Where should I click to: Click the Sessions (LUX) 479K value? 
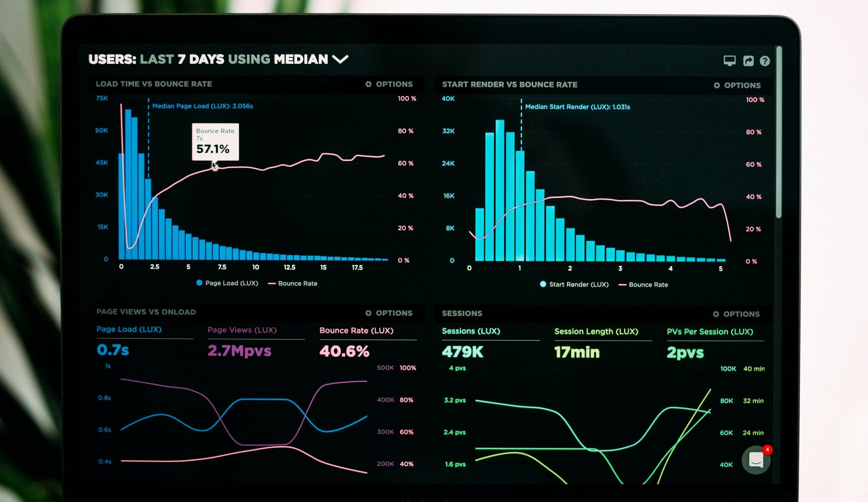pyautogui.click(x=462, y=351)
